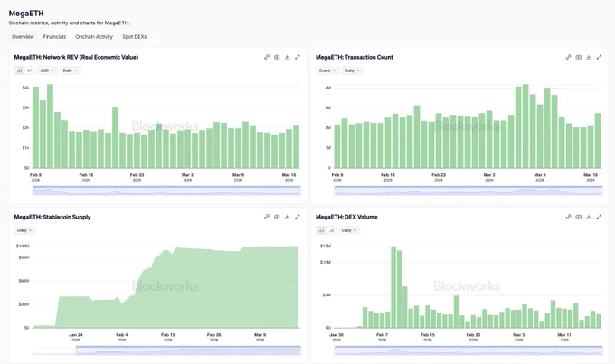615x364 pixels.
Task: Open Count dropdown on Transaction Count chart
Action: (x=327, y=70)
